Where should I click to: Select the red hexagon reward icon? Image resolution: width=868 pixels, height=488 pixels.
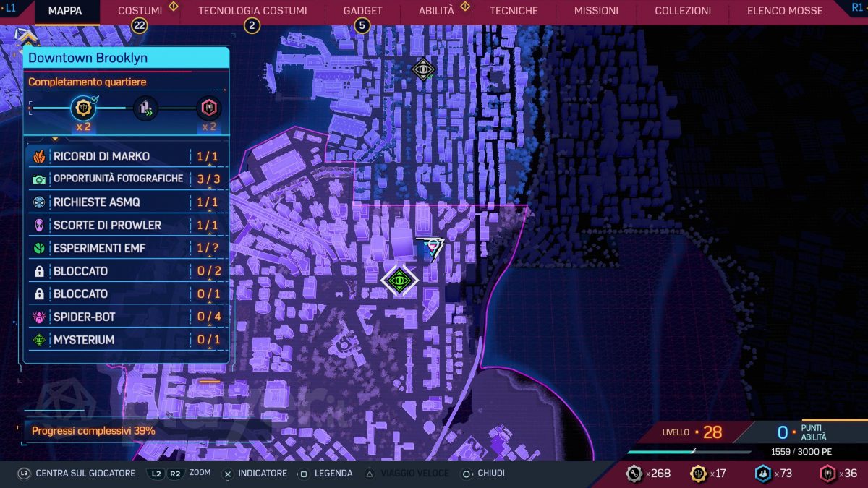[209, 109]
